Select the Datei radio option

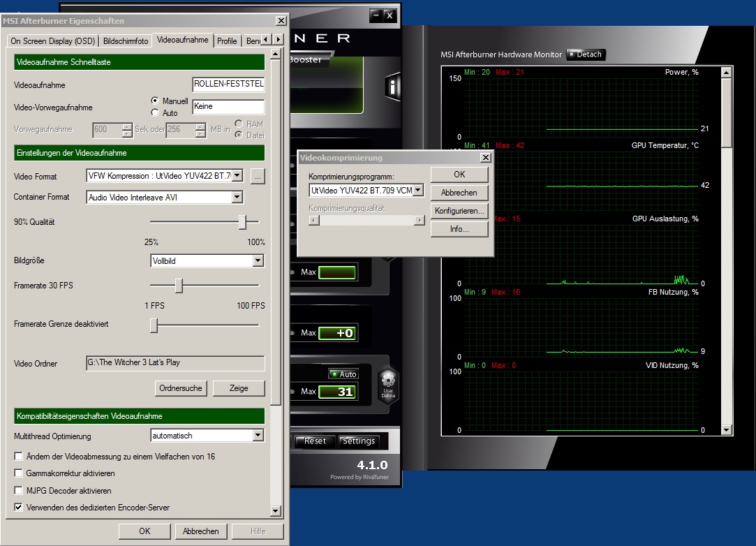[239, 135]
